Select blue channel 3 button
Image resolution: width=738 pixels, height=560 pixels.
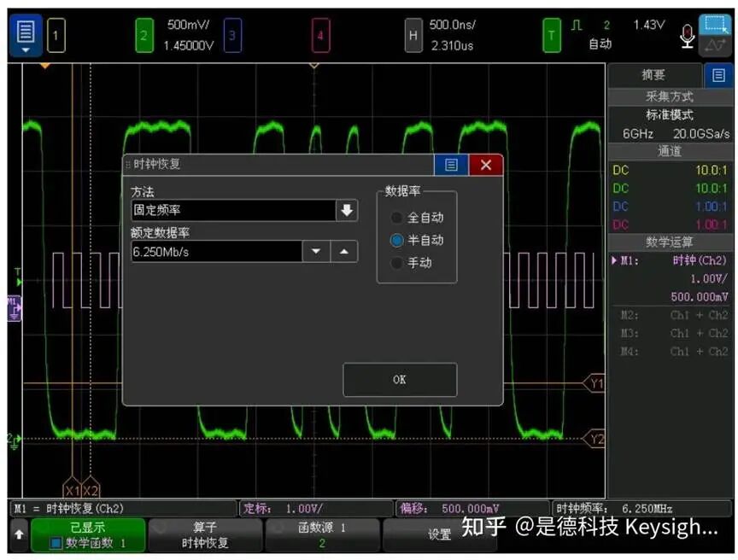point(232,35)
